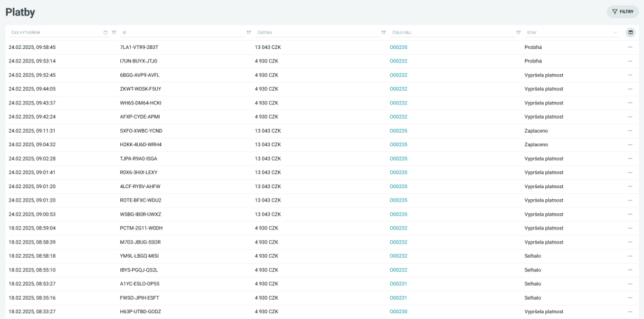Screen dimensions: 644x319
Task: Click the Platby page heading
Action: click(x=20, y=12)
